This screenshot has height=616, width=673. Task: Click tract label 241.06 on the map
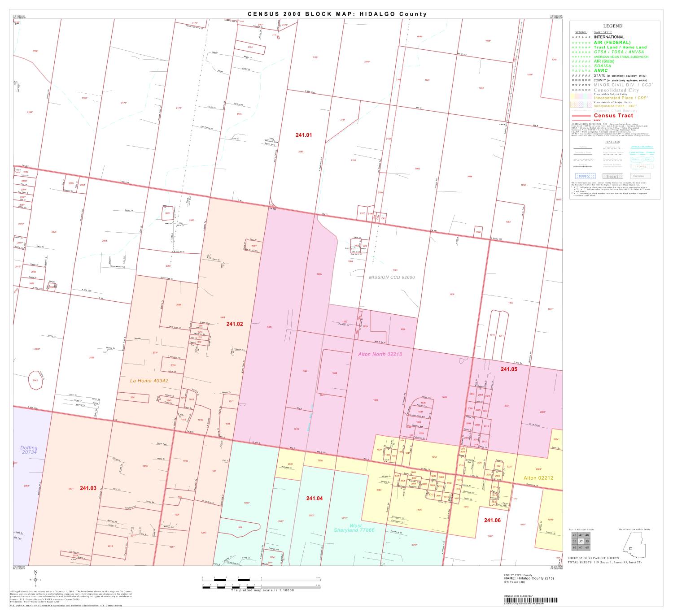pyautogui.click(x=492, y=520)
